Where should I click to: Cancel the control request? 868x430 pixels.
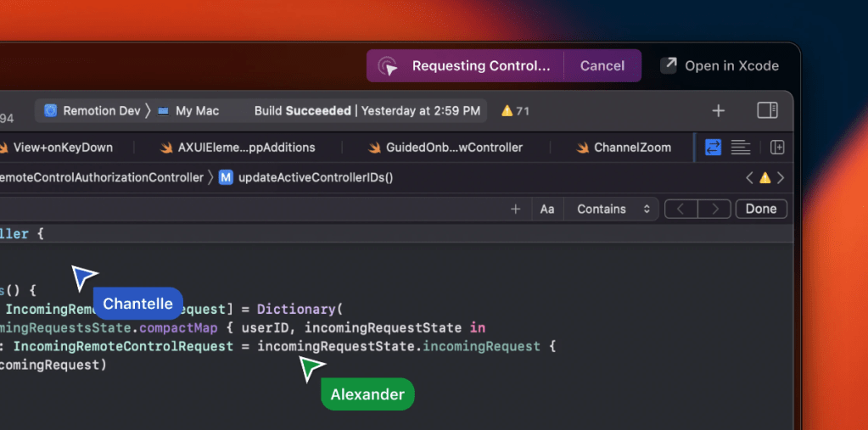tap(602, 66)
